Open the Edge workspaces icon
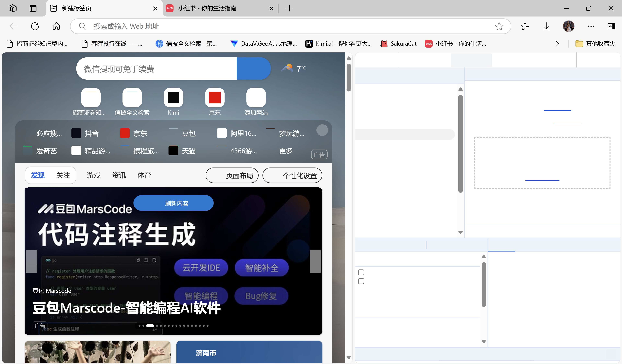 (x=12, y=8)
